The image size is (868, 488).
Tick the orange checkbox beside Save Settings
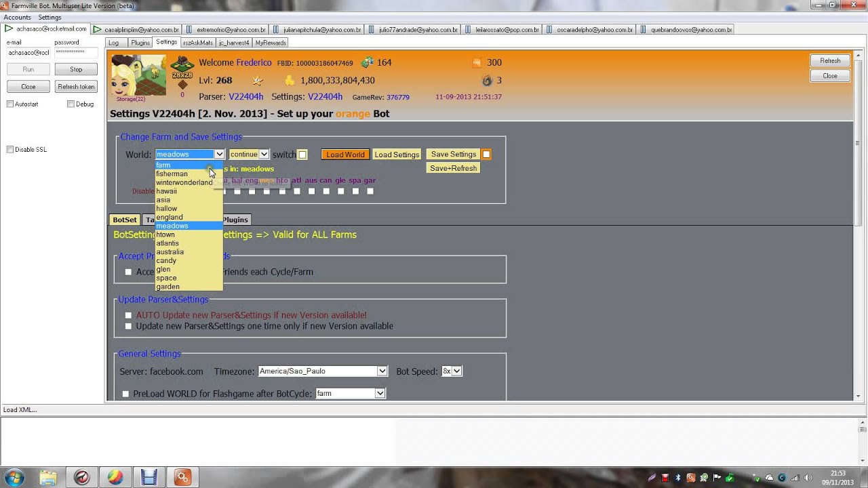(486, 155)
